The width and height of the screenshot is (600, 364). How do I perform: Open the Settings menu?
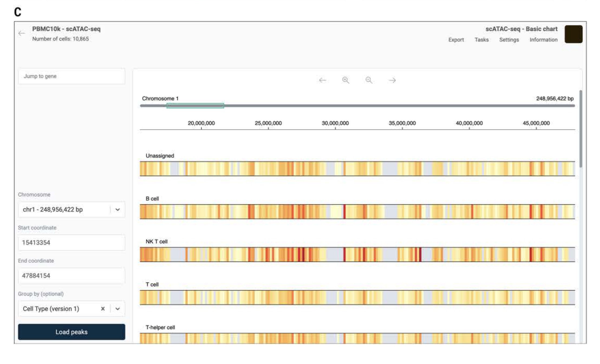coord(509,40)
